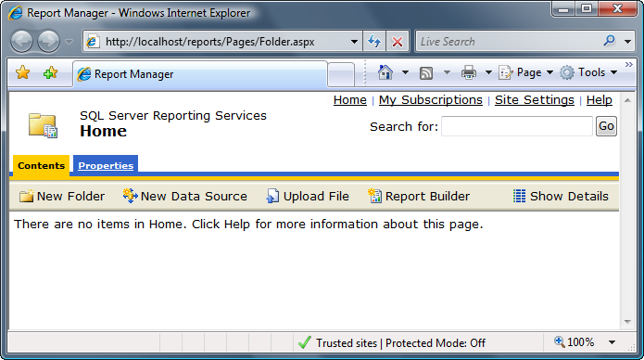
Task: Click the Go search button
Action: pos(606,126)
